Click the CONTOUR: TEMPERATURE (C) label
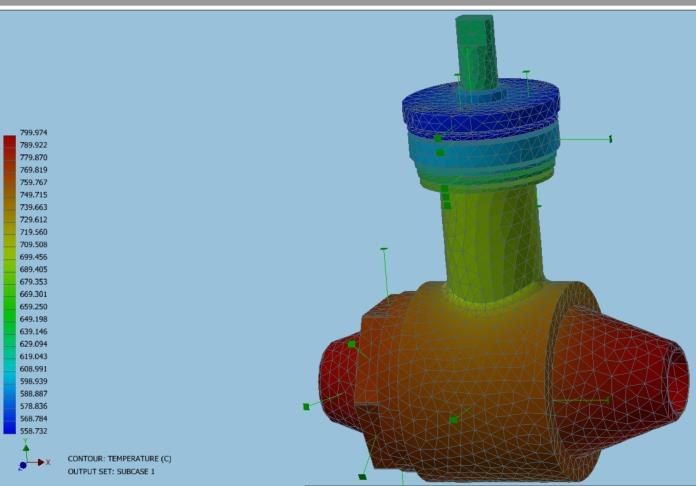696x486 pixels. pos(119,458)
